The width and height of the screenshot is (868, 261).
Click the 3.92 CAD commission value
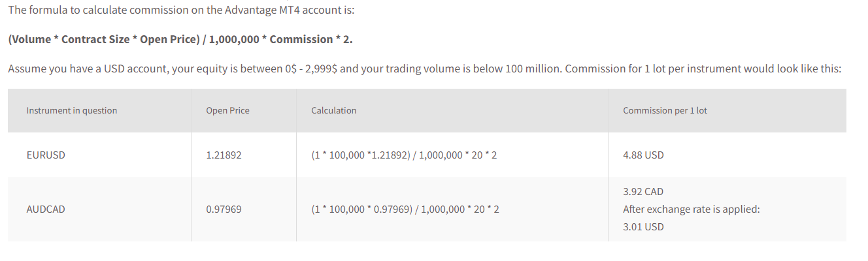643,192
